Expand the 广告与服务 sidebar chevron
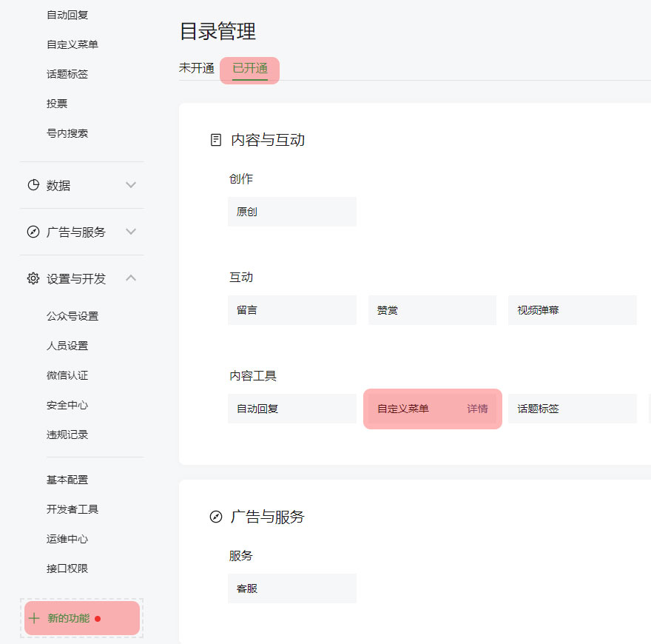The width and height of the screenshot is (651, 644). pos(131,232)
